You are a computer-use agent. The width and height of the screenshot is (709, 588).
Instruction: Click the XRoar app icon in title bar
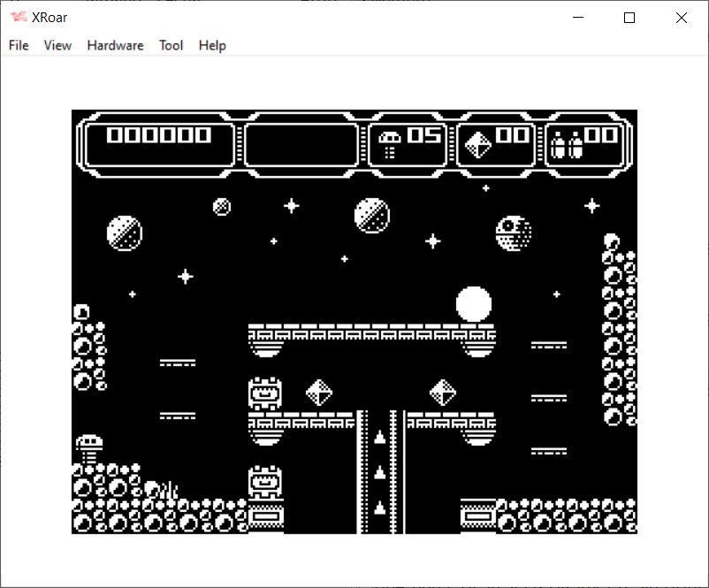[18, 18]
